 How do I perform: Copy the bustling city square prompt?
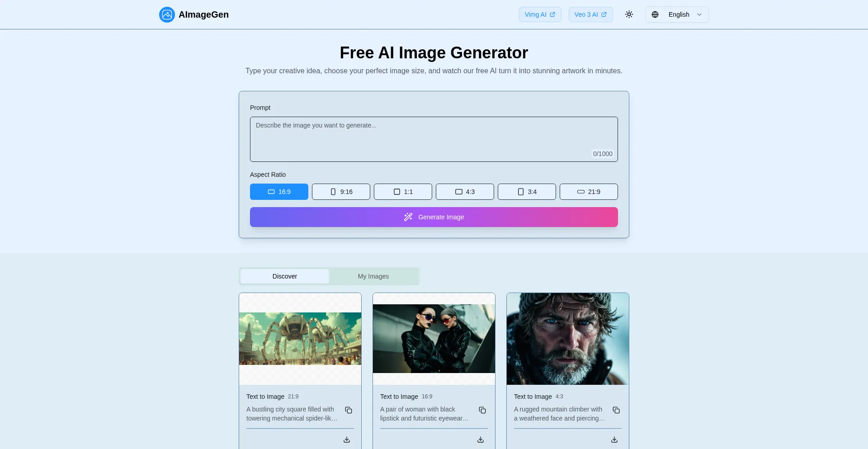tap(349, 410)
